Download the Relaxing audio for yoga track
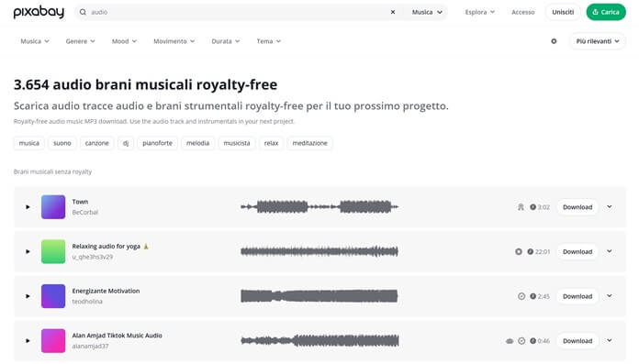Screen dimensions: 639x364 577,251
